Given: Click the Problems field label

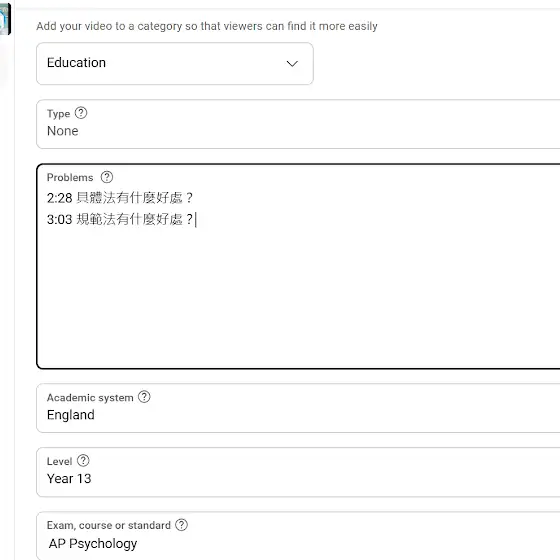Looking at the screenshot, I should [70, 178].
